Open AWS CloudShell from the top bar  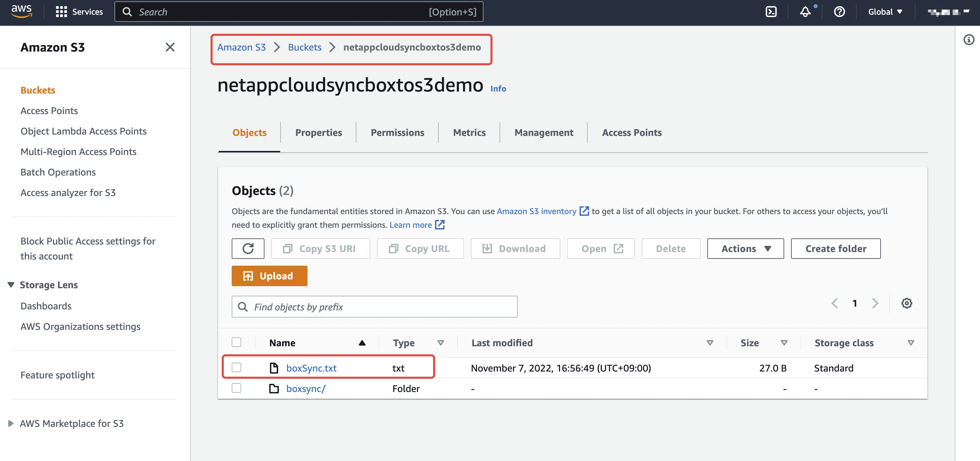(771, 12)
